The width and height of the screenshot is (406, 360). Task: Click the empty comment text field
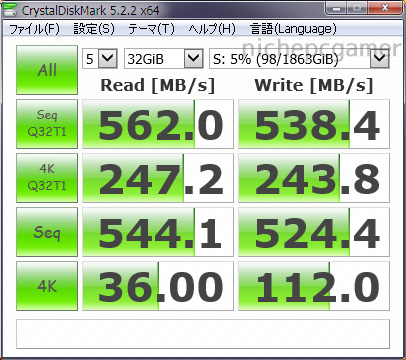click(203, 334)
